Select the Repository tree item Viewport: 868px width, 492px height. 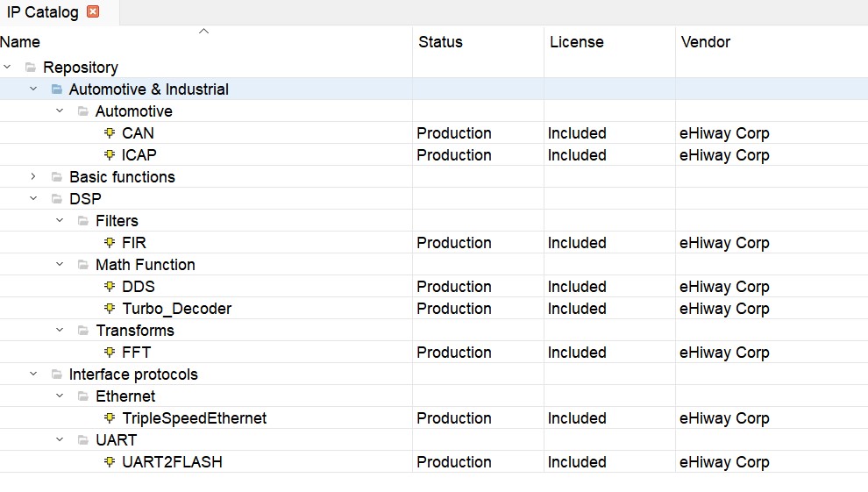click(x=81, y=68)
